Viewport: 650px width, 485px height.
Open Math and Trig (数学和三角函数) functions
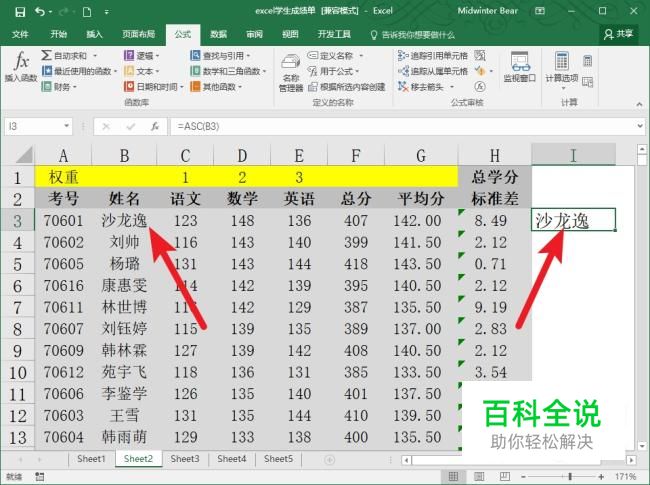[228, 71]
